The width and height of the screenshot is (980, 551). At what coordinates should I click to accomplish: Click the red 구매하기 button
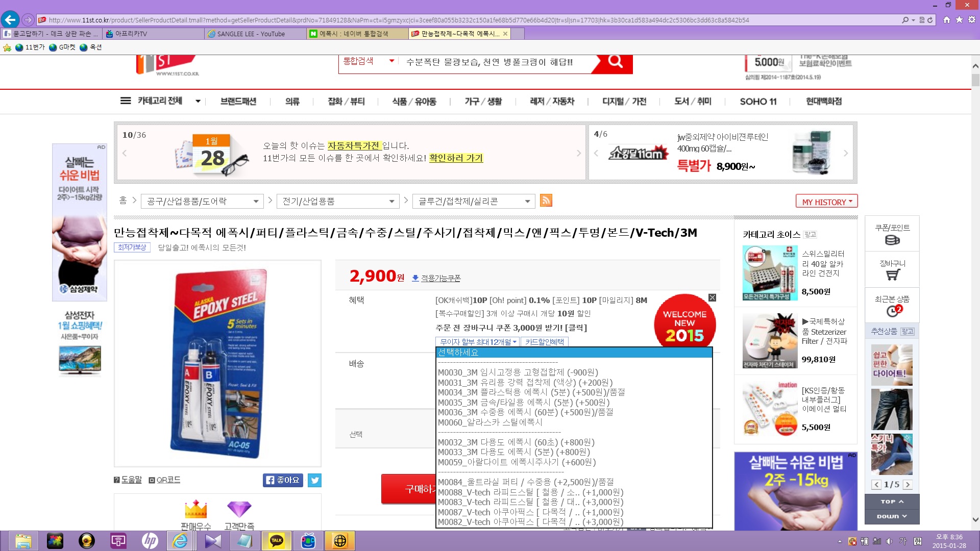[x=408, y=489]
